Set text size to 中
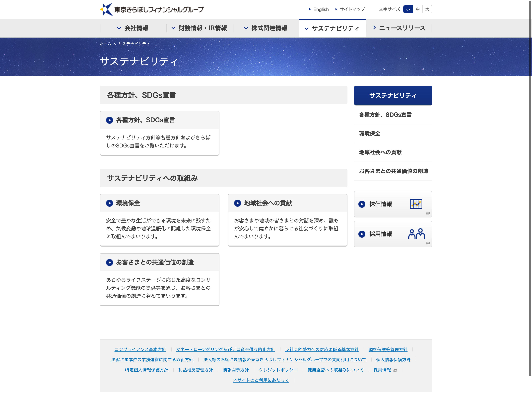This screenshot has height=399, width=532. [418, 9]
